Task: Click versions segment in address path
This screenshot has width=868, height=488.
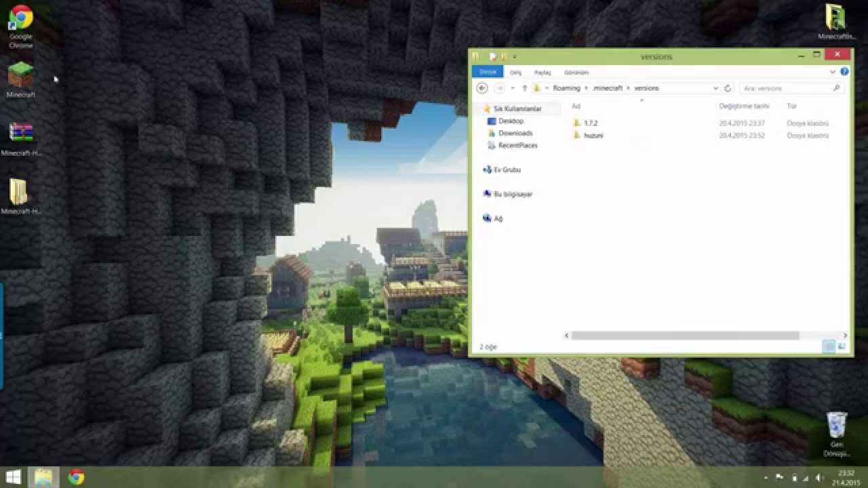Action: click(646, 88)
